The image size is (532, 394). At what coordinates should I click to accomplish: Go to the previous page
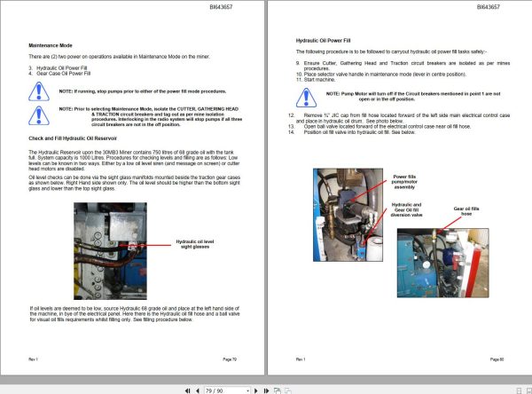198,390
